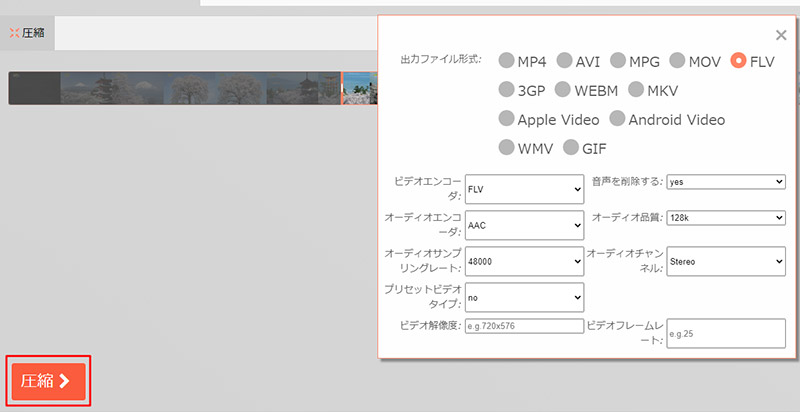The image size is (800, 412).
Task: Select the MP4 output format
Action: (x=507, y=61)
